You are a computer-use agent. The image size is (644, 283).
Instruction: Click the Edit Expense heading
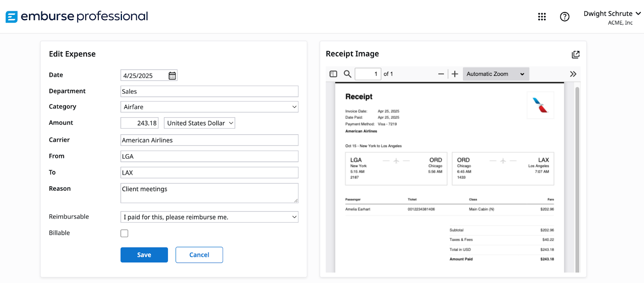[x=72, y=54]
